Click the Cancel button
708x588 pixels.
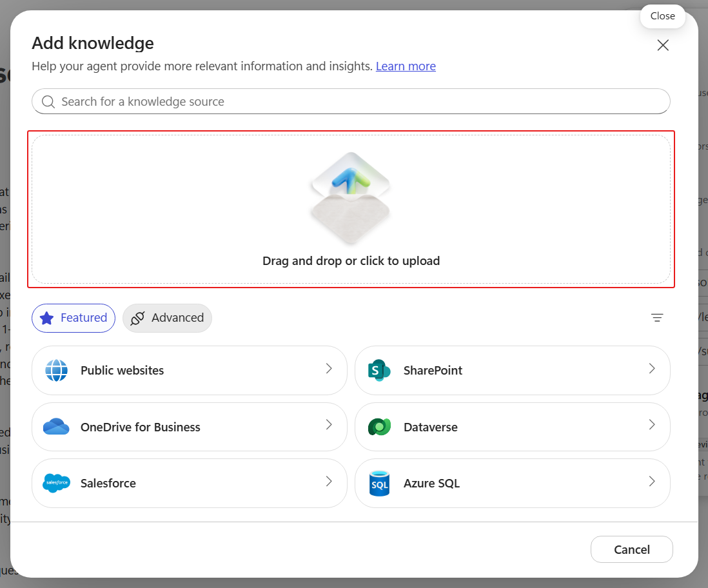pos(632,549)
